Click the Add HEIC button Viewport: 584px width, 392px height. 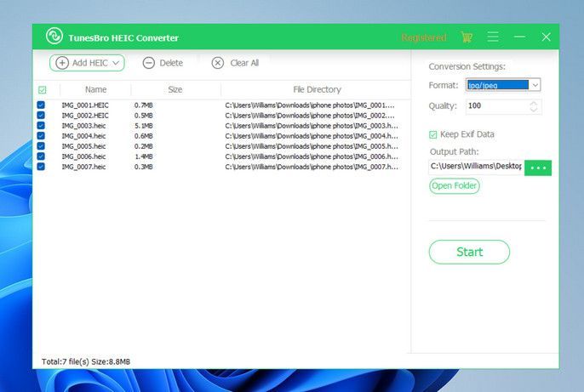tap(87, 63)
